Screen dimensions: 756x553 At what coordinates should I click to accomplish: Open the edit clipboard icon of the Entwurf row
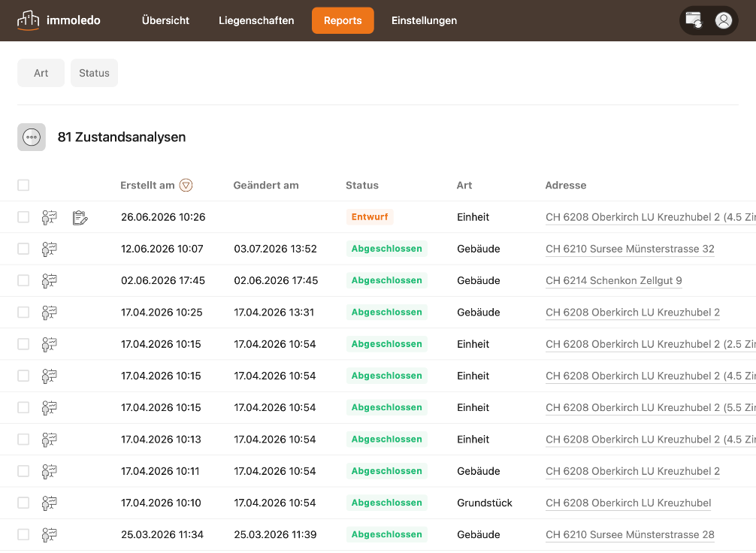pos(80,217)
